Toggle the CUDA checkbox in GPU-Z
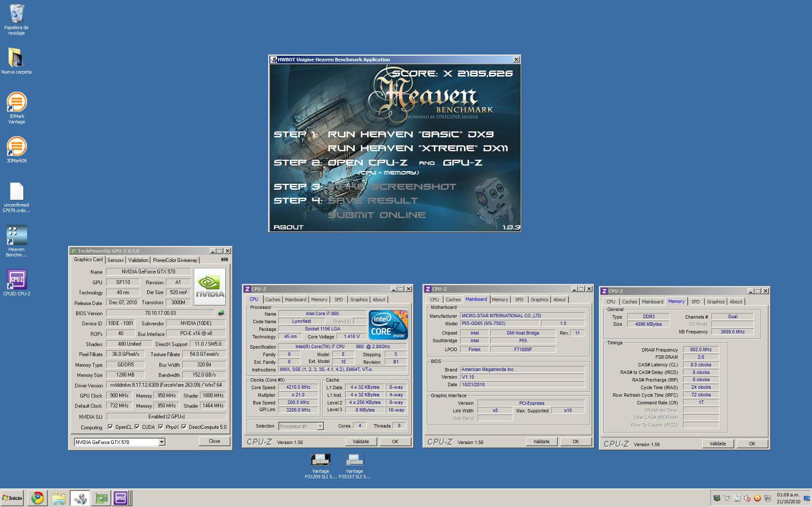This screenshot has width=812, height=507. tap(137, 427)
